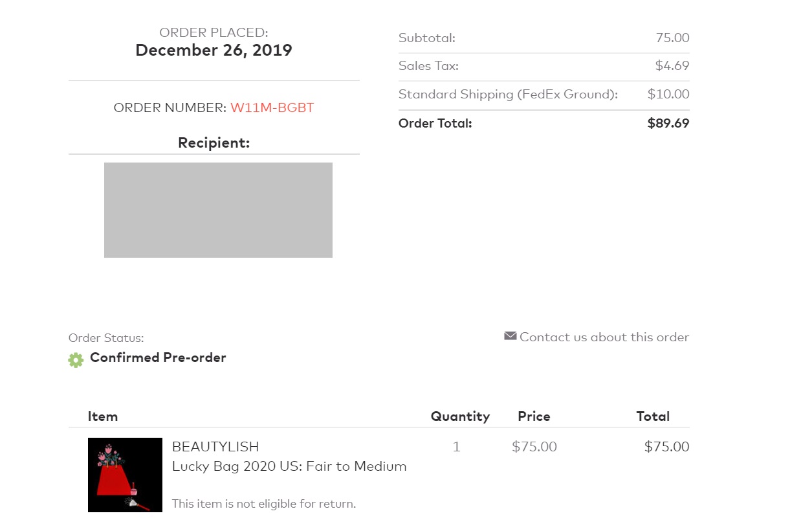
Task: Click the Sales Tax amount $4.69
Action: [x=672, y=65]
